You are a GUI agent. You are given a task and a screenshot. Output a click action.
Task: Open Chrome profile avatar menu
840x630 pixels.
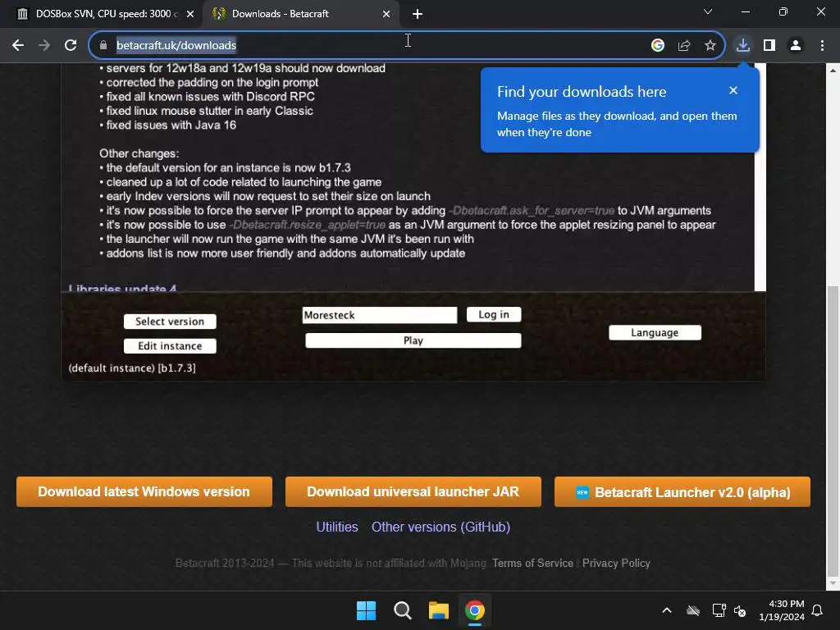tap(796, 46)
